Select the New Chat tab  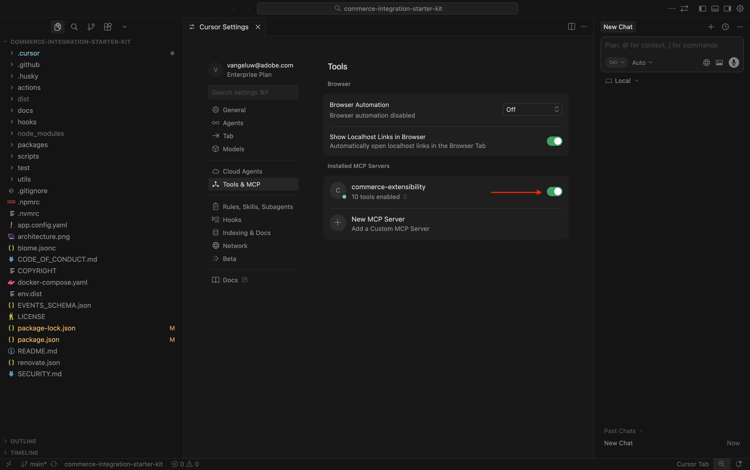618,27
